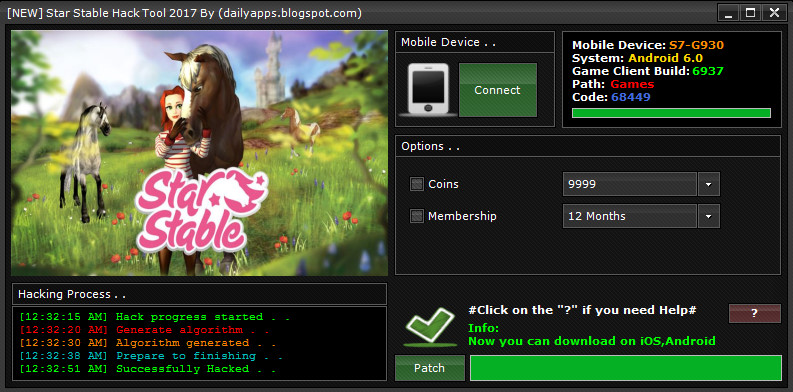Viewport: 793px width, 392px height.
Task: Minimize the hack tool window
Action: 728,13
